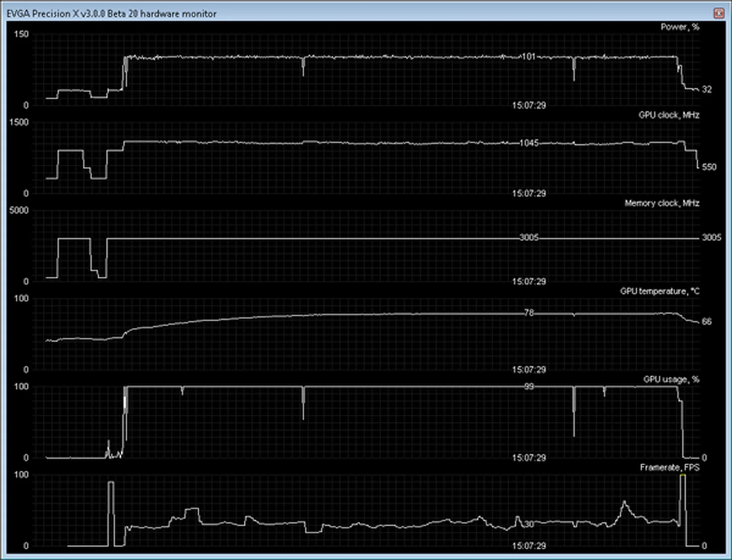
Task: Click the "Memory clock, MHz" graph label
Action: (661, 203)
